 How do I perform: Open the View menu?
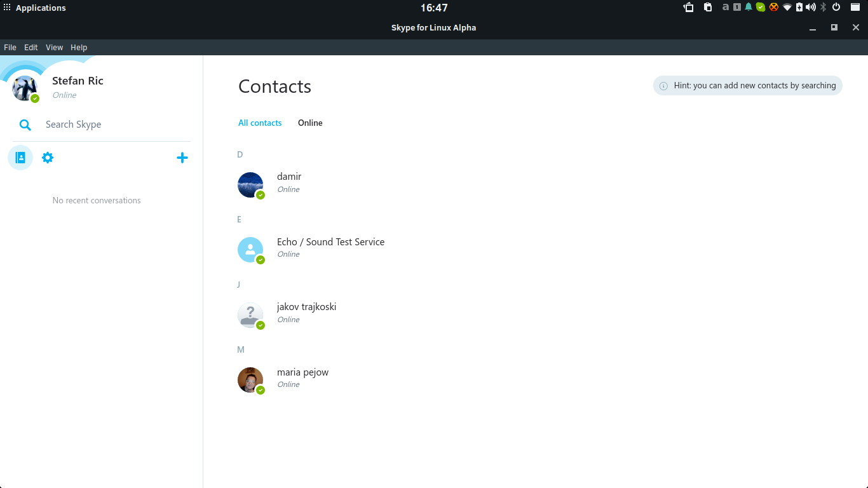pyautogui.click(x=55, y=48)
